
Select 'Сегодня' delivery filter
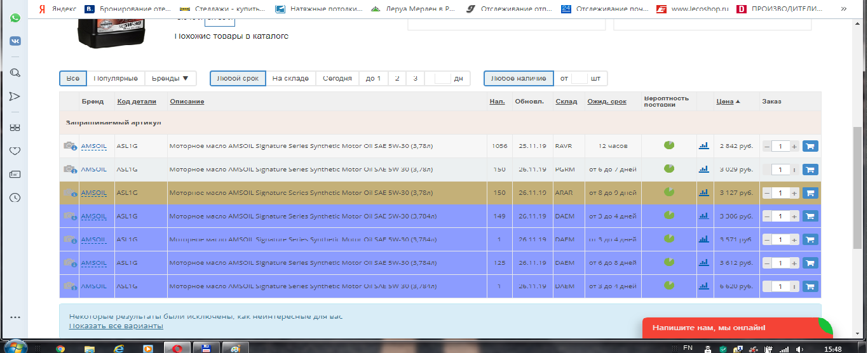pos(337,78)
